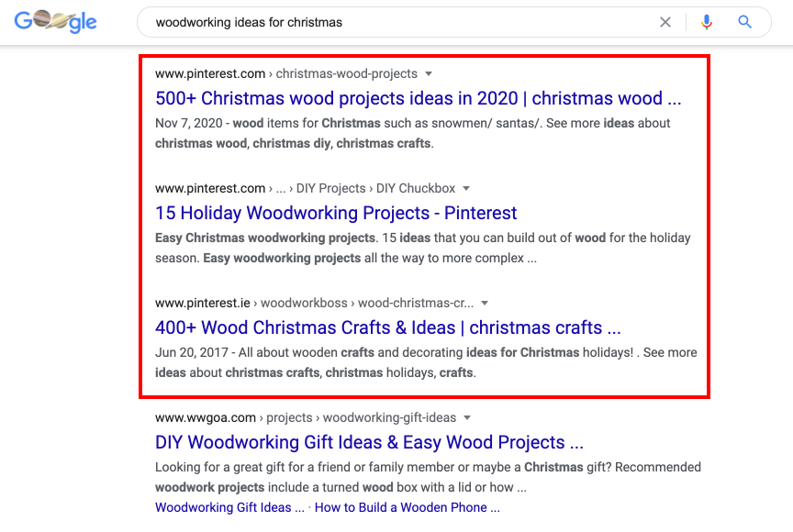This screenshot has width=793, height=532.
Task: Open '400+ Wood Christmas Crafts & Ideas' result
Action: pos(388,327)
